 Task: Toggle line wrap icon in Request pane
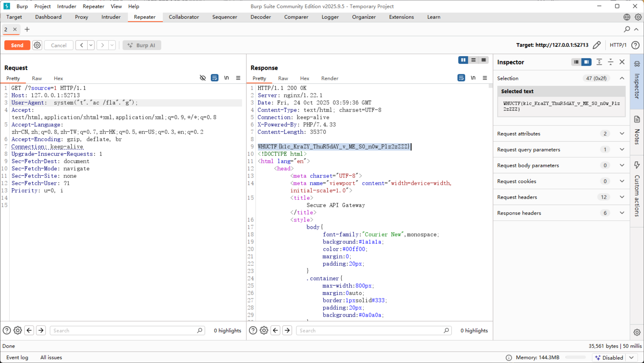(214, 78)
